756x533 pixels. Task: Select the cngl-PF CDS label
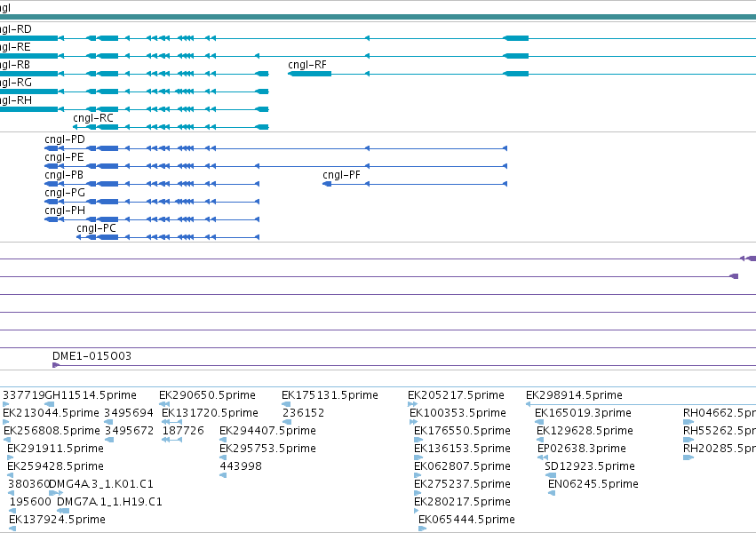click(x=341, y=175)
